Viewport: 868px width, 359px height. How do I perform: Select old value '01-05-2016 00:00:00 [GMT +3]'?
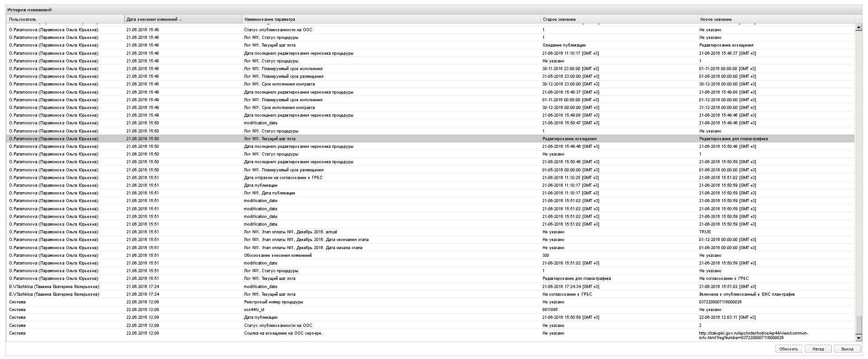click(571, 170)
